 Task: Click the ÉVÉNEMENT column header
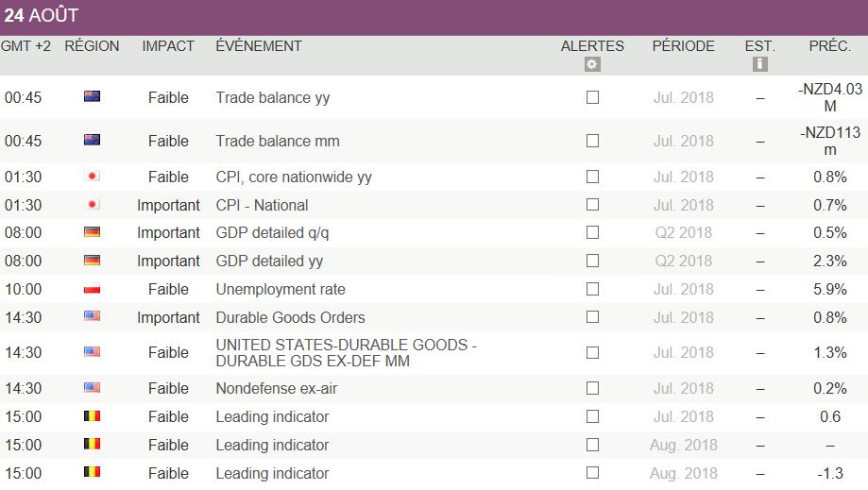coord(259,46)
